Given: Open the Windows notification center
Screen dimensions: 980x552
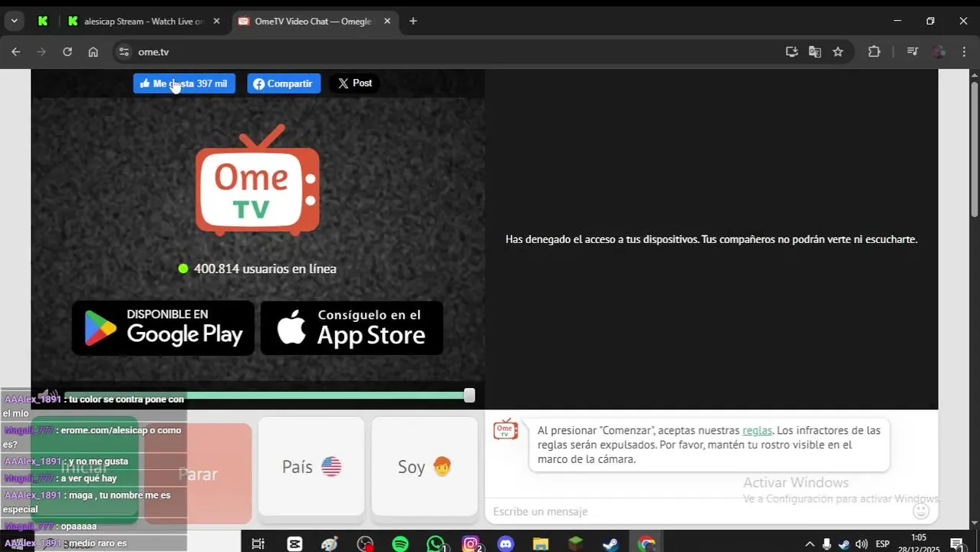Looking at the screenshot, I should (957, 544).
